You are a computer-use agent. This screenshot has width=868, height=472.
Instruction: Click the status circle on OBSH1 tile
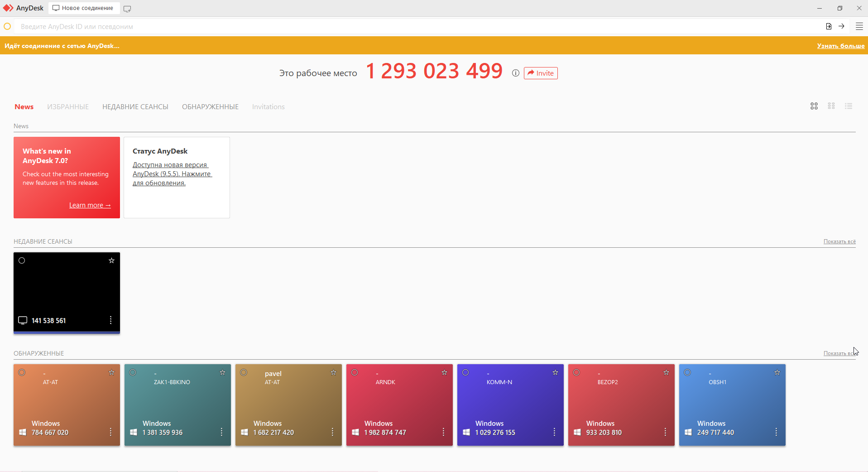[687, 372]
